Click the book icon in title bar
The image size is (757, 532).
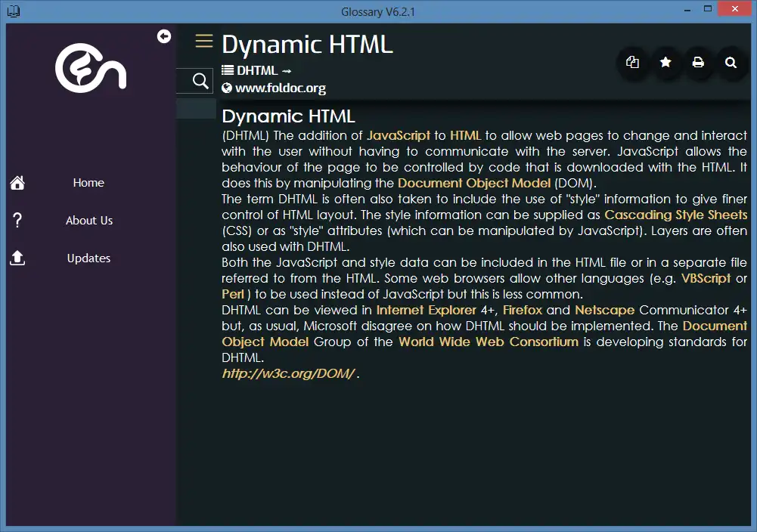[x=14, y=11]
